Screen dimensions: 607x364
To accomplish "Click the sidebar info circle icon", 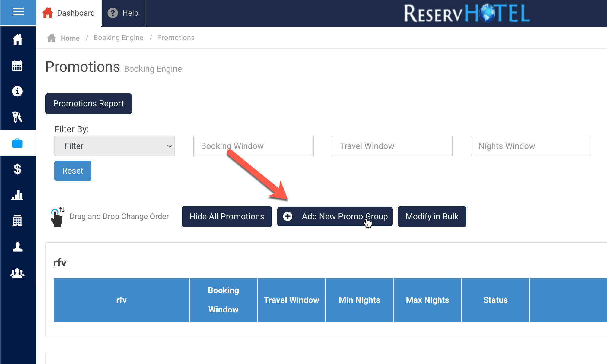I will [17, 91].
